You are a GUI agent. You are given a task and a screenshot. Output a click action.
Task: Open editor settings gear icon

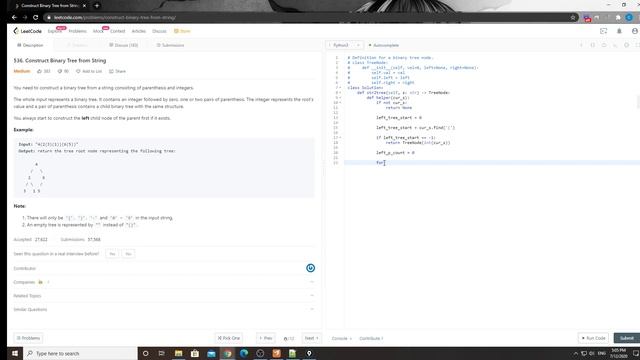(x=627, y=45)
